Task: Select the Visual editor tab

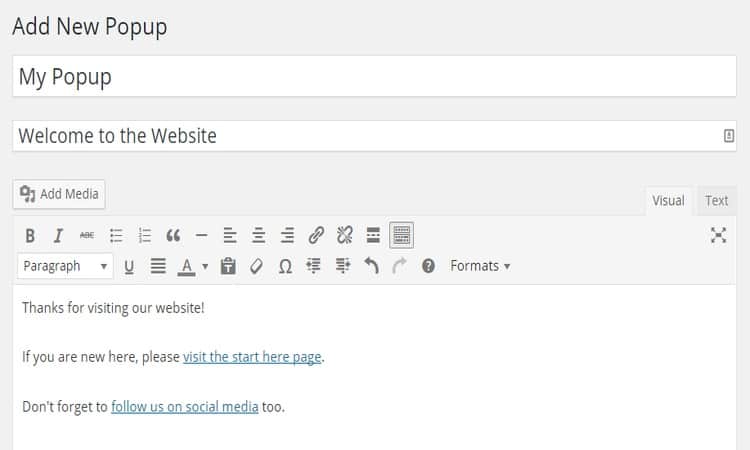Action: pos(668,200)
